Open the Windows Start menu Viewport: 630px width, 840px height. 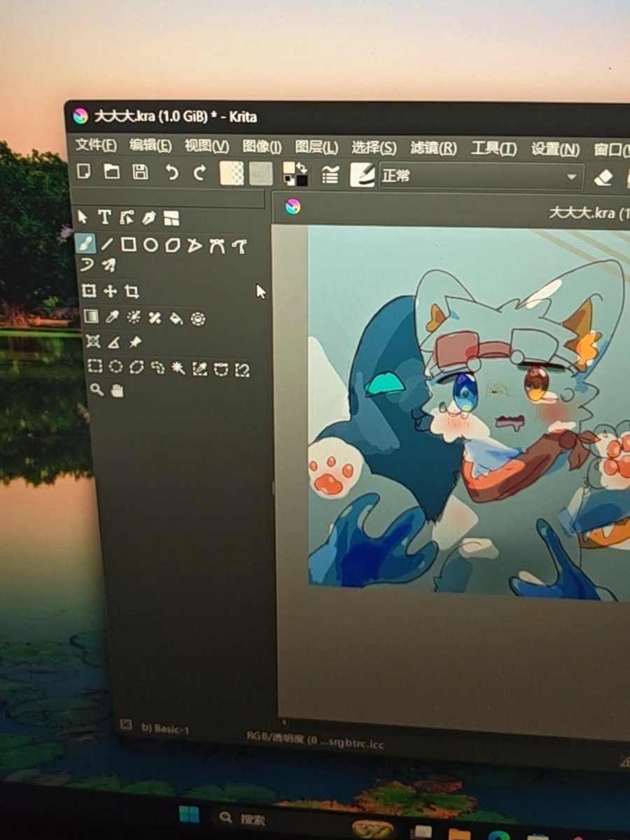[x=188, y=815]
